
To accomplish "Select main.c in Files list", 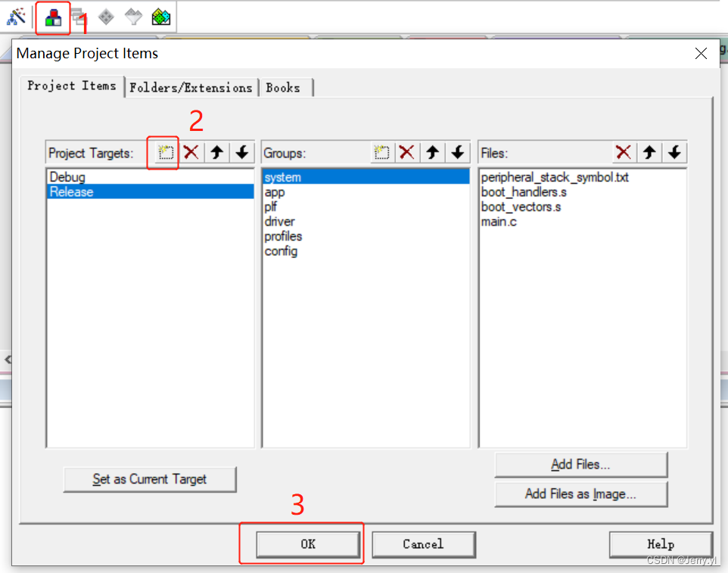I will (x=582, y=222).
